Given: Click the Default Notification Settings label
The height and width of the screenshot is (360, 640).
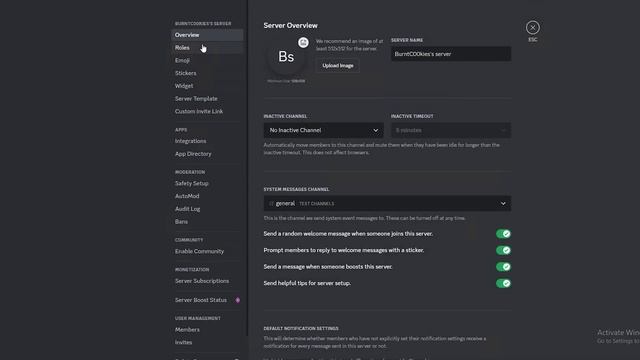Looking at the screenshot, I should click(x=301, y=329).
